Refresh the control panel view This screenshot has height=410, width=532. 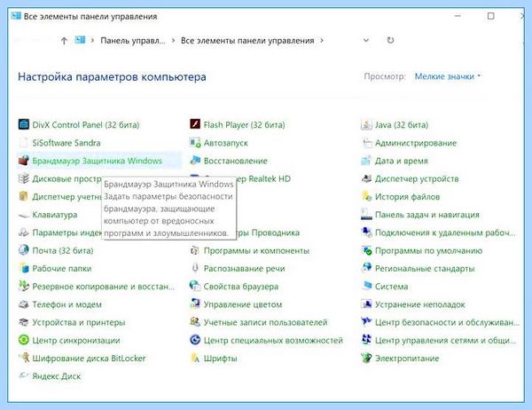click(x=390, y=40)
